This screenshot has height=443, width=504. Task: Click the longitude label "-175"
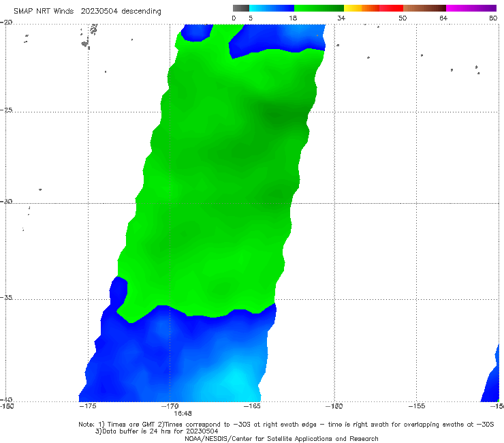tap(88, 406)
